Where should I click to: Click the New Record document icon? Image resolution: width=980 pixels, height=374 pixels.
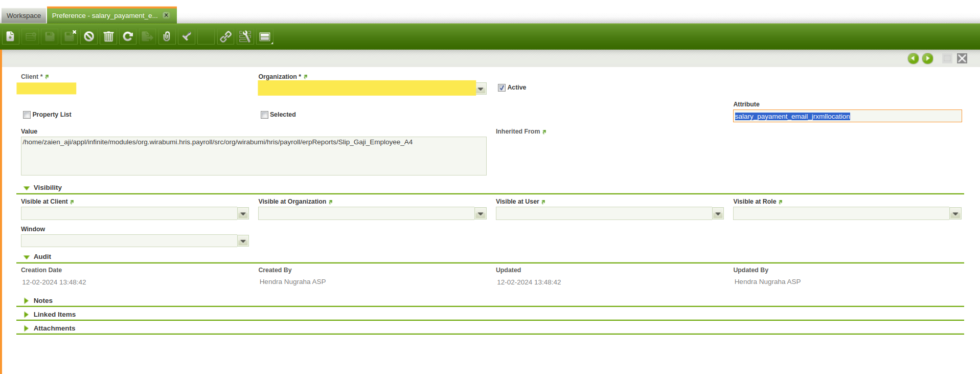point(10,37)
